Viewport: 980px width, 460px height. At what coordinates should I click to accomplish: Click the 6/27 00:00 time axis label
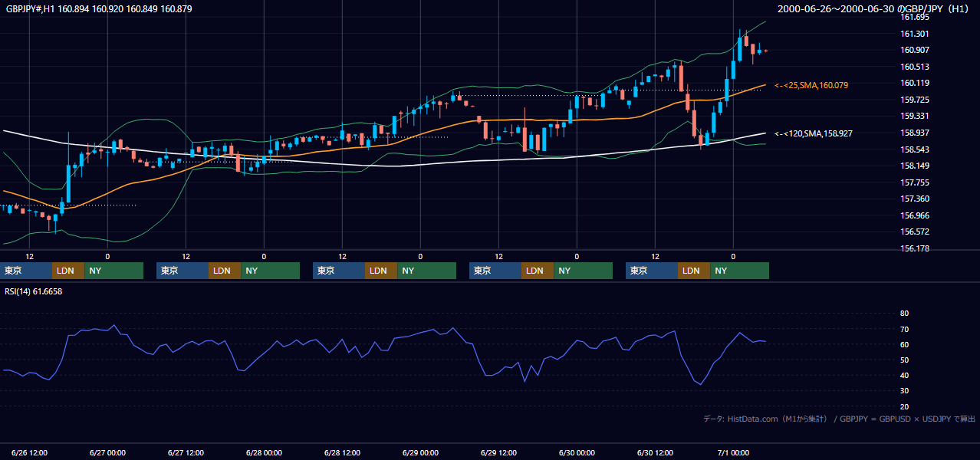pos(107,453)
